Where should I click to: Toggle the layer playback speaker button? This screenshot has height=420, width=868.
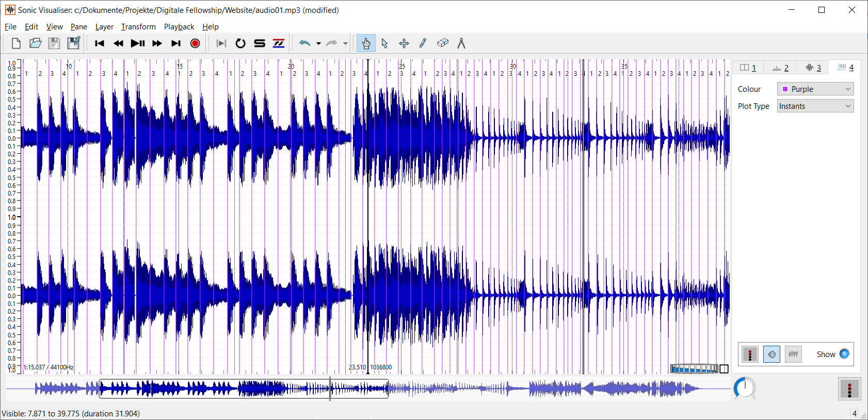coord(771,354)
